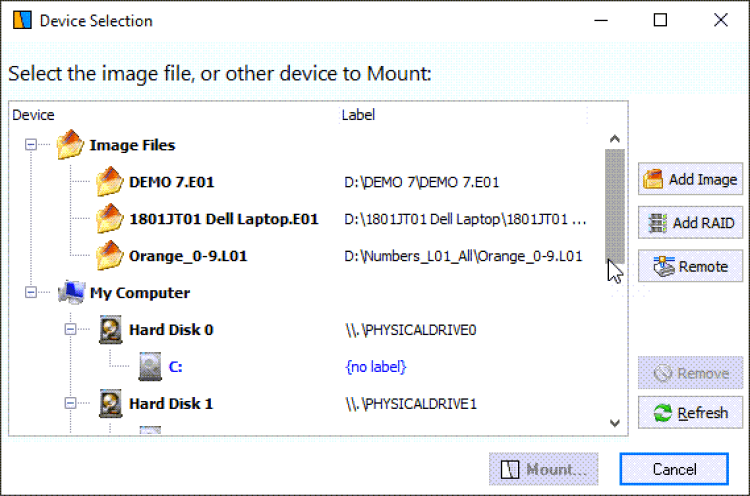Click the Hard Disk 1 drive icon
This screenshot has height=496, width=750.
click(110, 403)
